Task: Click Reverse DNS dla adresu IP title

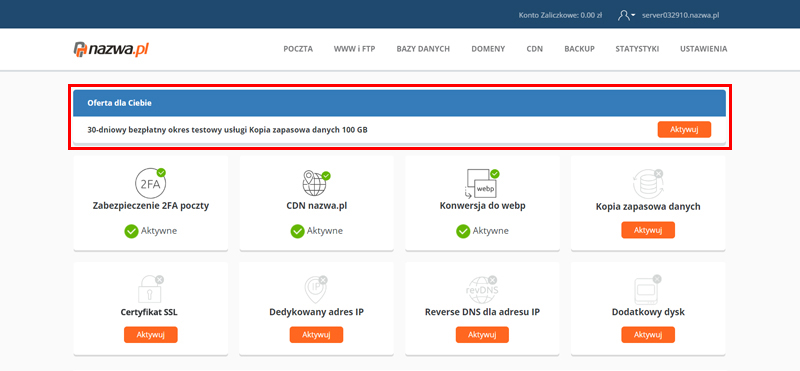Action: point(482,312)
